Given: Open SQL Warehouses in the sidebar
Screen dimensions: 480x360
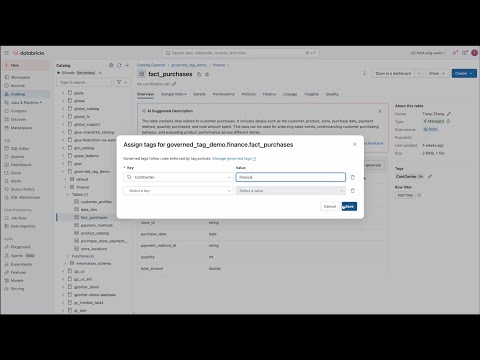Looking at the screenshot, I should pos(25,197).
